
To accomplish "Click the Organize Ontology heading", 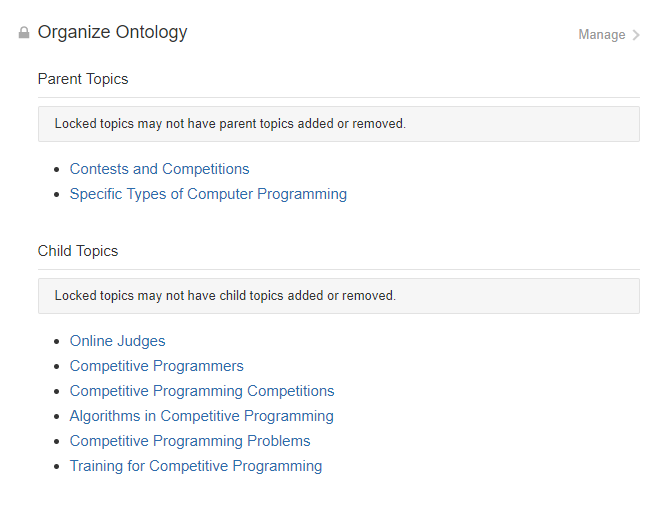I will (112, 32).
